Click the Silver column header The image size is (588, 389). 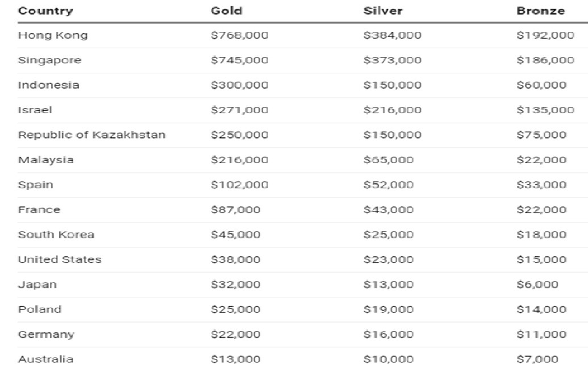tap(383, 10)
